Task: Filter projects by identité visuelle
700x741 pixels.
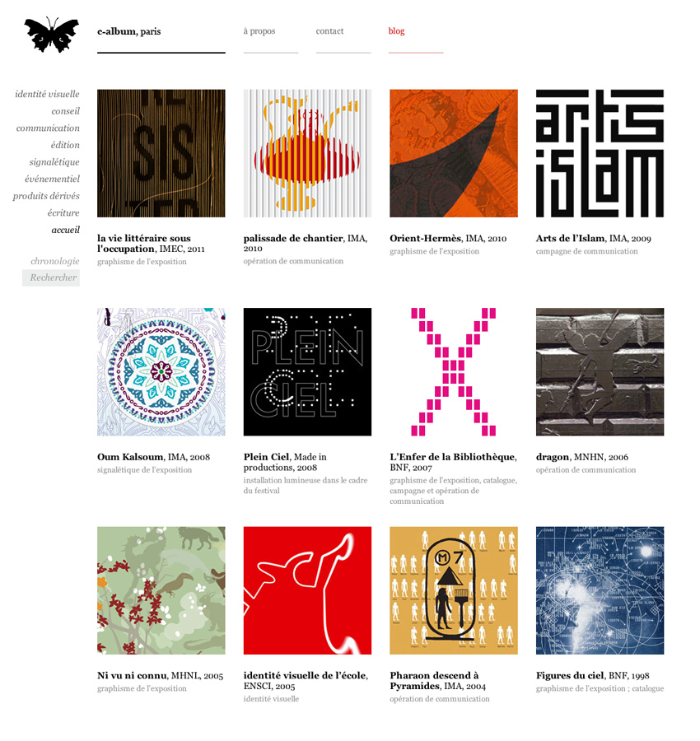Action: tap(47, 94)
